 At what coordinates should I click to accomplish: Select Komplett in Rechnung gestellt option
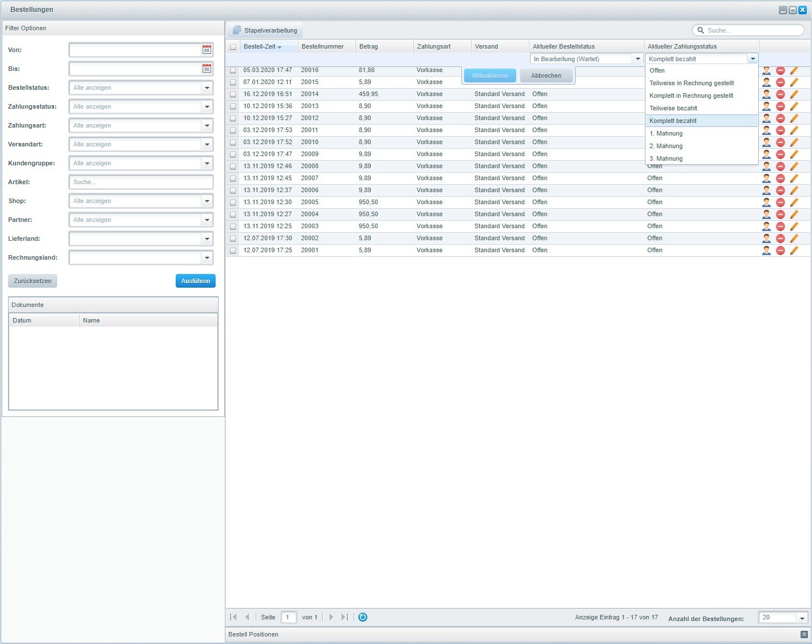702,96
